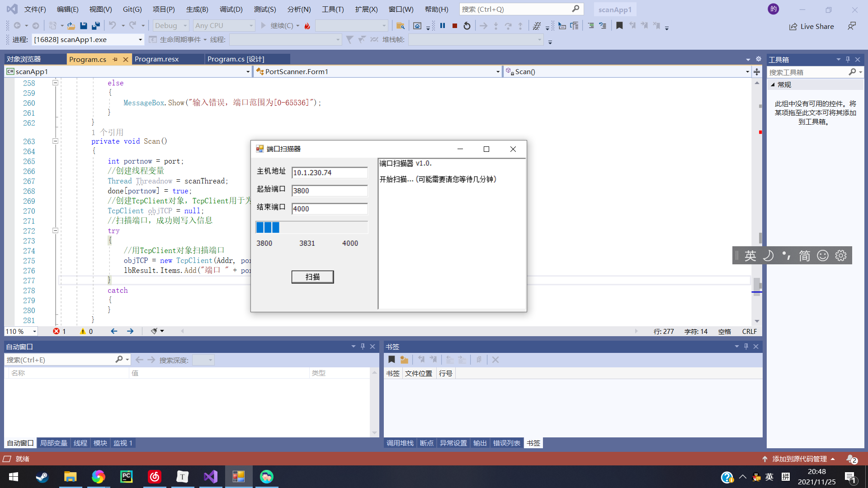The image size is (868, 488).
Task: Open the Scan() member dropdown
Action: point(747,71)
